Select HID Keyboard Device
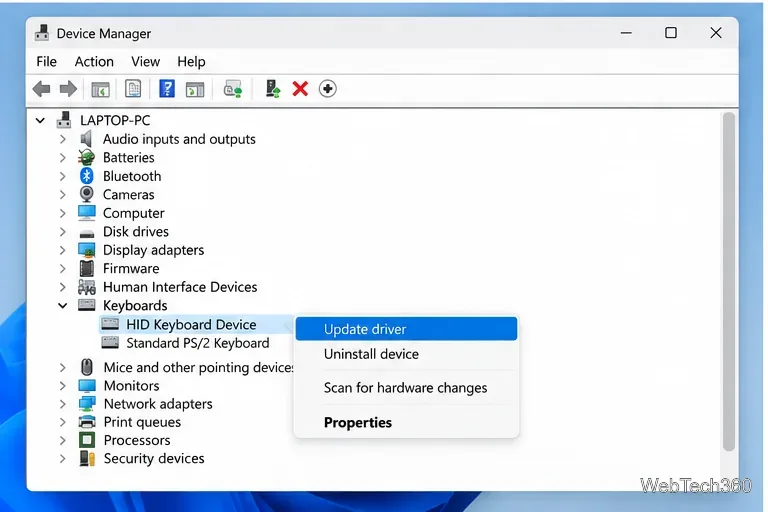768x512 pixels. click(191, 324)
